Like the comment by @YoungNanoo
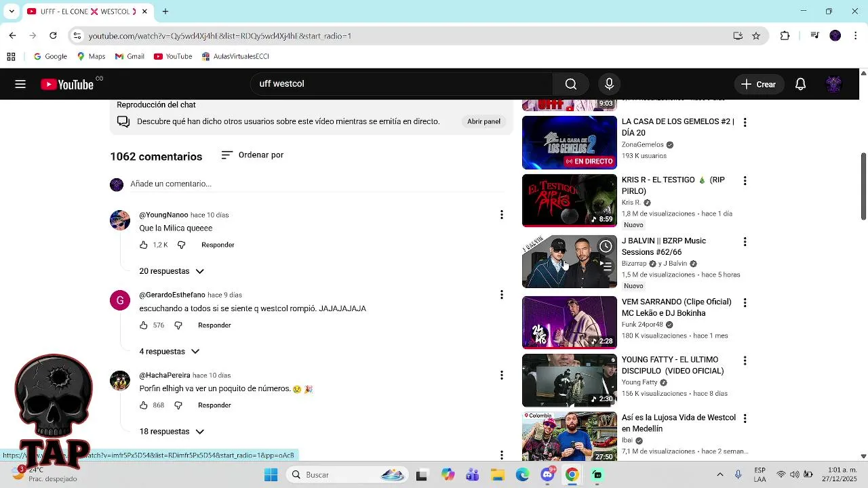The height and width of the screenshot is (488, 868). pos(144,245)
